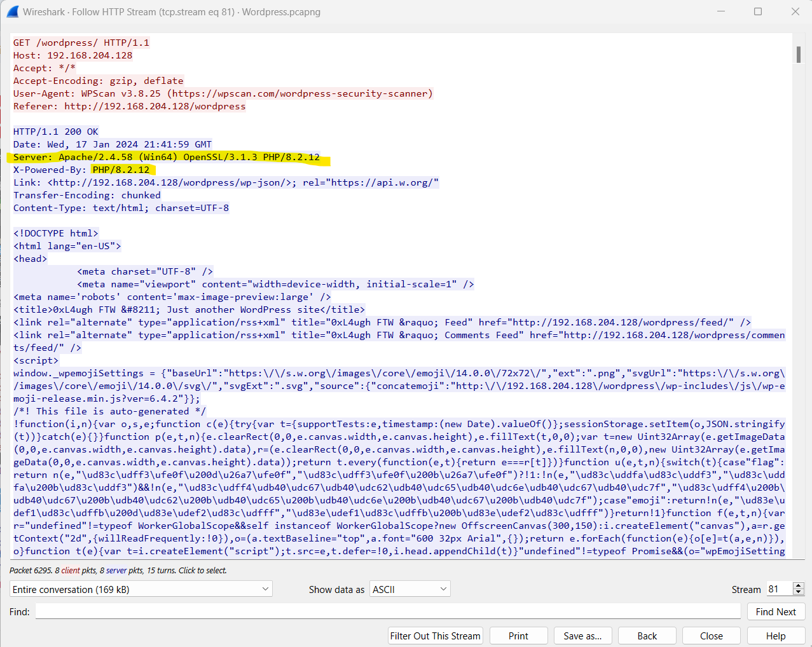Click the <html lang="en-US"> line

tap(67, 246)
